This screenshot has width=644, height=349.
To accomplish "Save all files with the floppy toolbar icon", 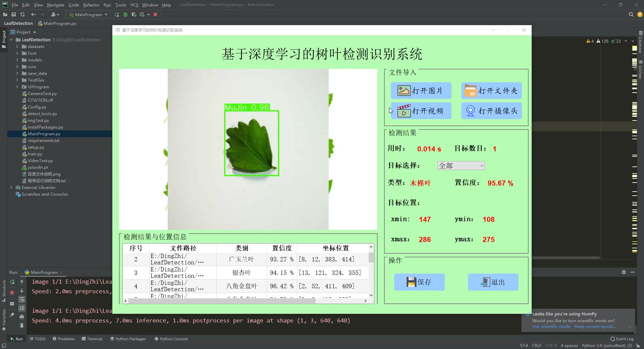I will 14,14.
